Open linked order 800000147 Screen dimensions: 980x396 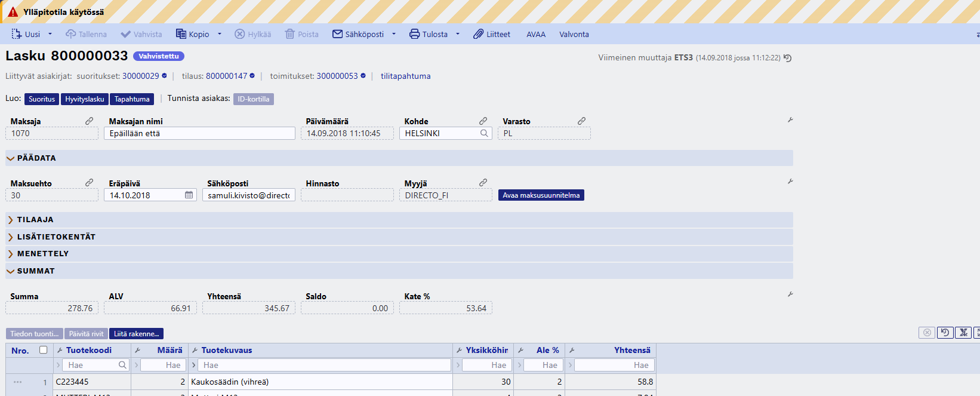pos(226,76)
